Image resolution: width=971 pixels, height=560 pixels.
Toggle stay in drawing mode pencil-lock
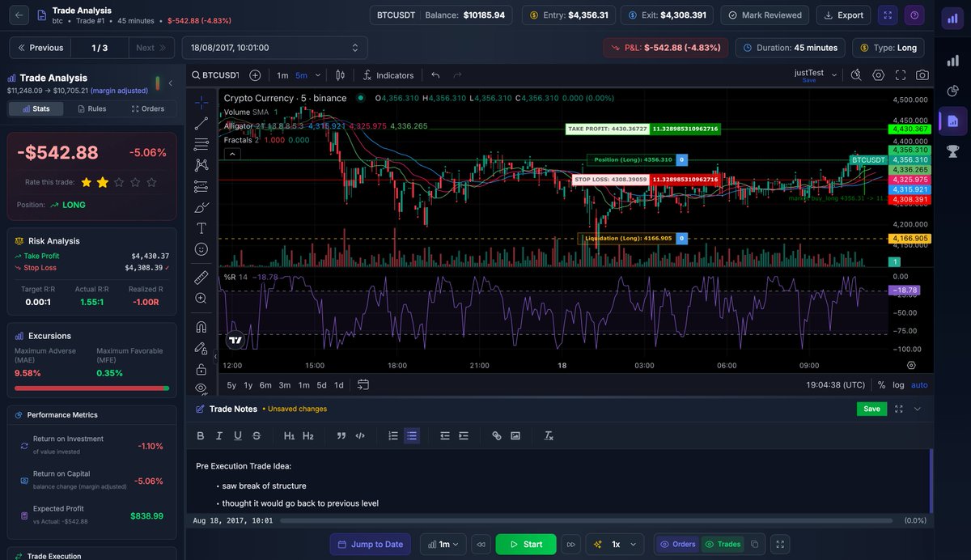[201, 348]
